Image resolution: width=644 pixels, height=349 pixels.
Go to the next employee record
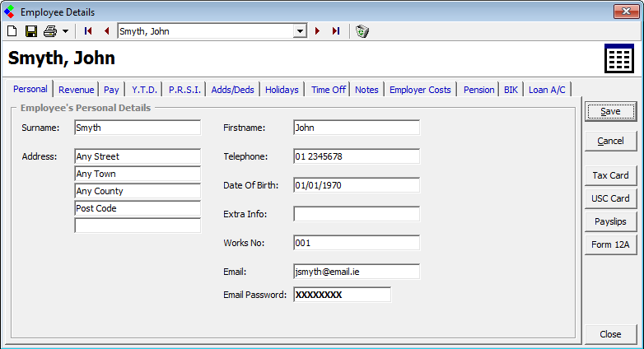click(x=318, y=31)
